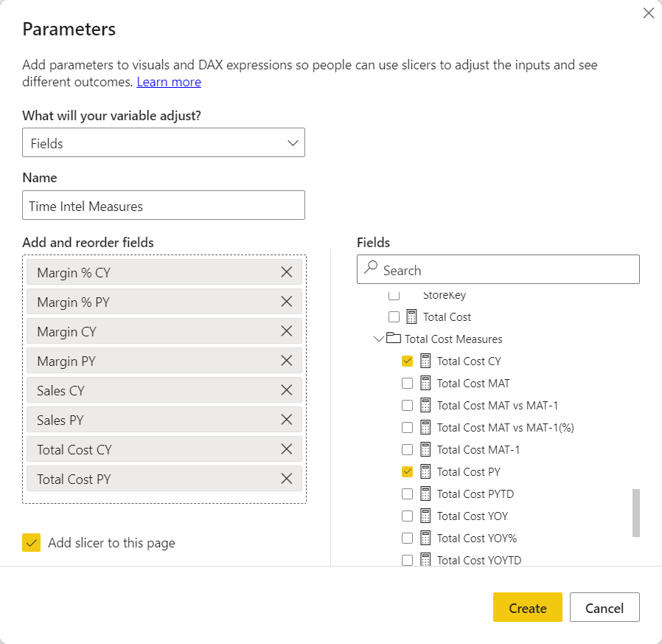Click the Total Cost measure calculator icon
The height and width of the screenshot is (644, 662).
coord(411,316)
